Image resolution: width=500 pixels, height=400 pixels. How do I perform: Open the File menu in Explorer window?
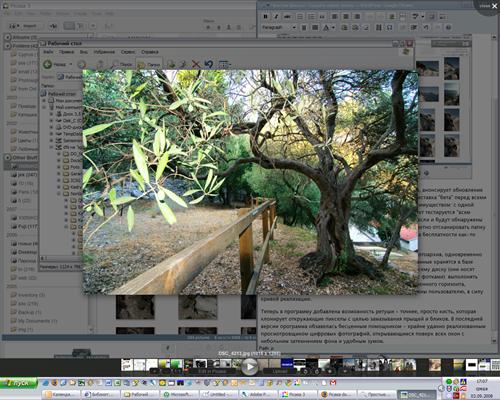(48, 52)
